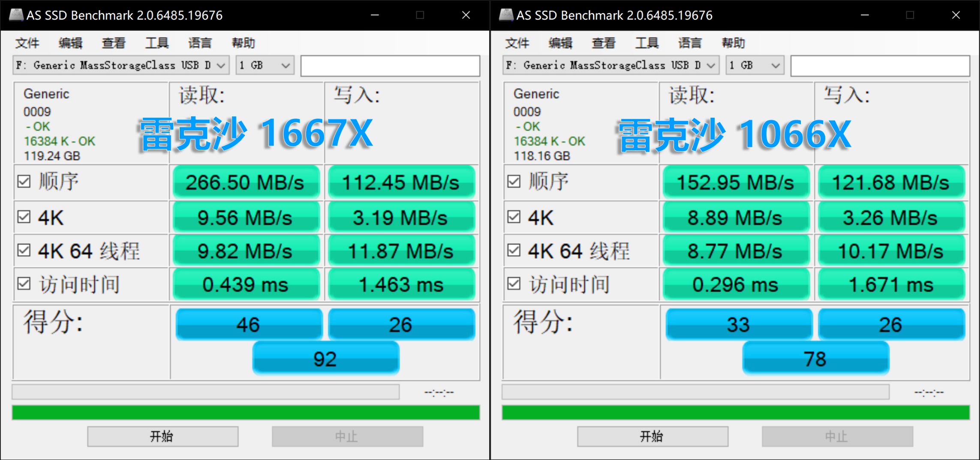This screenshot has width=980, height=460.
Task: Click the 152.95 MB/s sequential read result
Action: click(737, 182)
